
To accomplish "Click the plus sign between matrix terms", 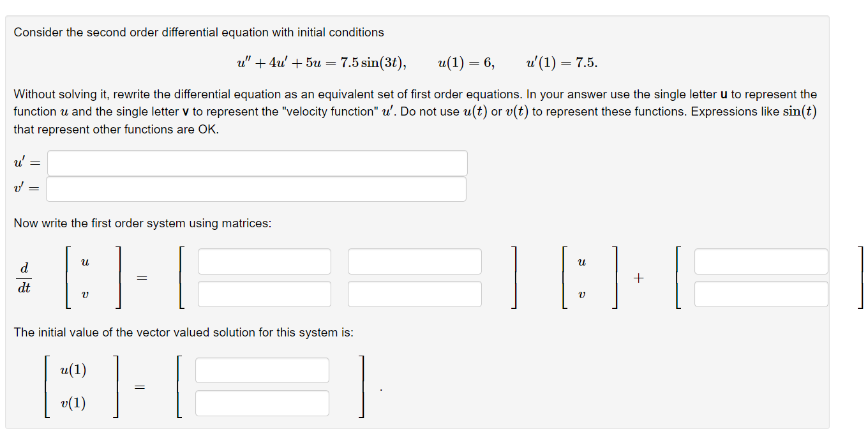I will (x=638, y=277).
